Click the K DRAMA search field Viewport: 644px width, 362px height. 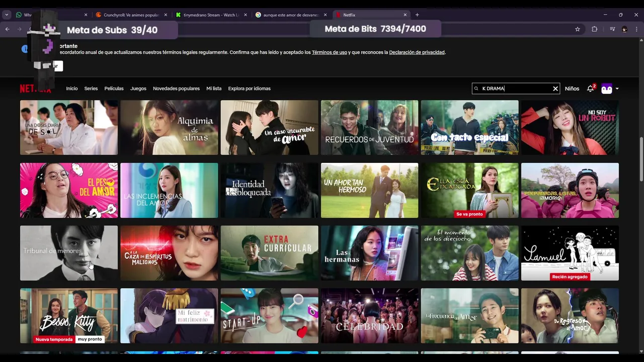pyautogui.click(x=516, y=88)
